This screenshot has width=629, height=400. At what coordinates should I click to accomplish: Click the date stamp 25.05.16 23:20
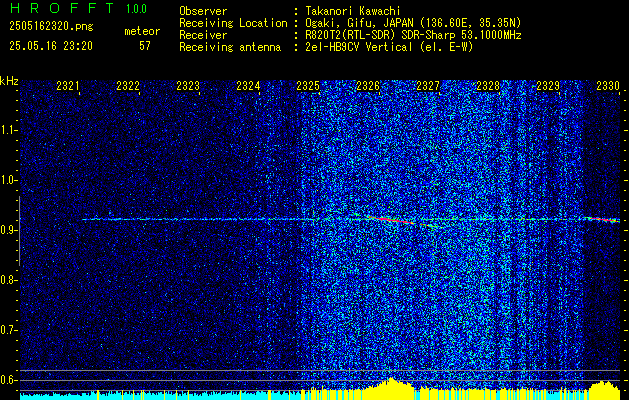click(x=51, y=46)
